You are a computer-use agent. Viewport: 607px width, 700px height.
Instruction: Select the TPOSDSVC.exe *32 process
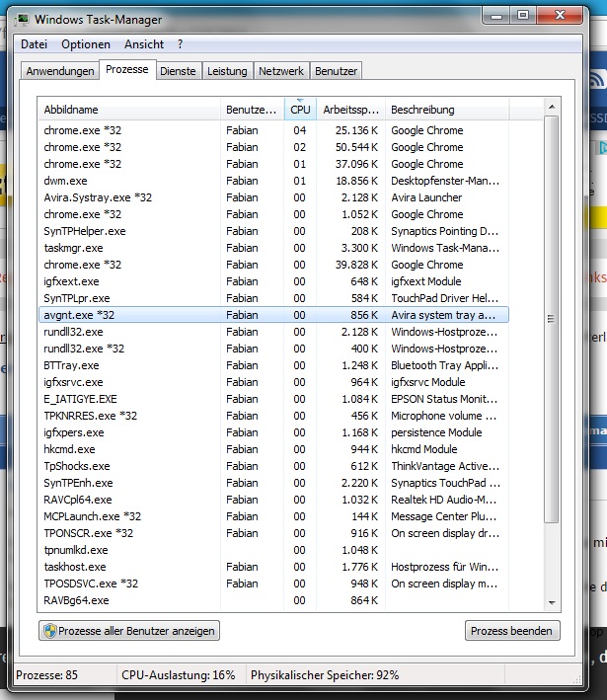[x=273, y=583]
